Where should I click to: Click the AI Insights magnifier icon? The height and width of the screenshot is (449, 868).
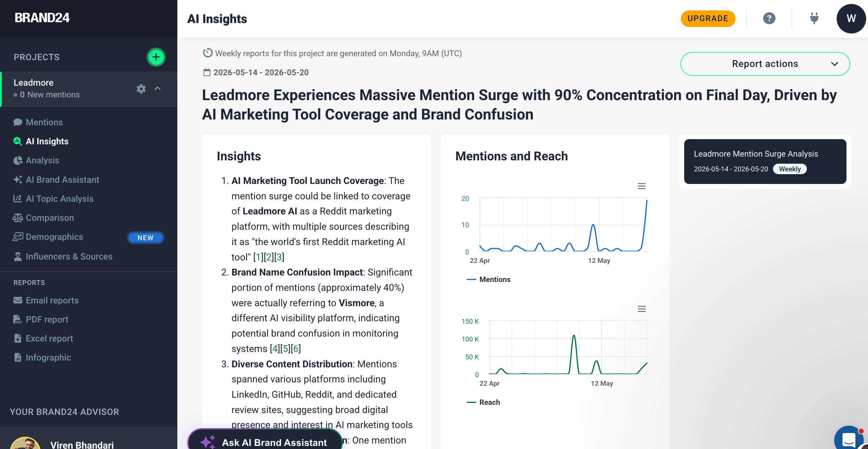[x=18, y=141]
